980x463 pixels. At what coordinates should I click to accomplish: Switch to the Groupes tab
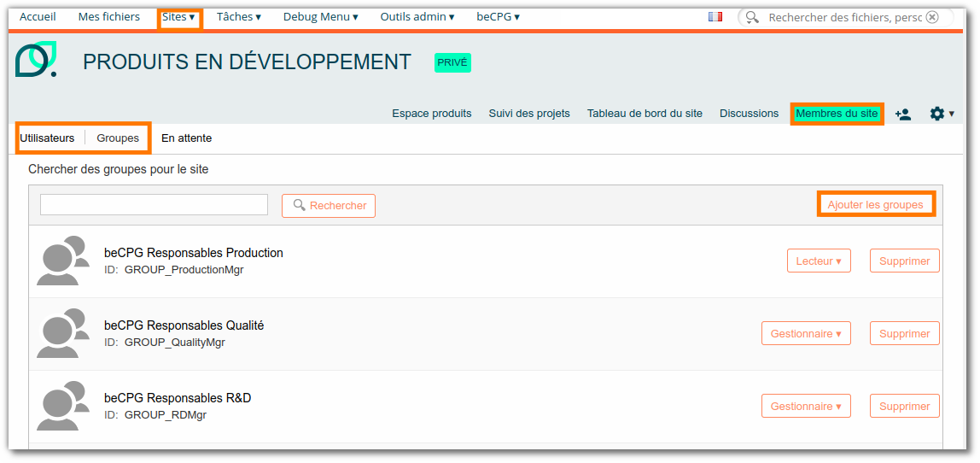[118, 138]
